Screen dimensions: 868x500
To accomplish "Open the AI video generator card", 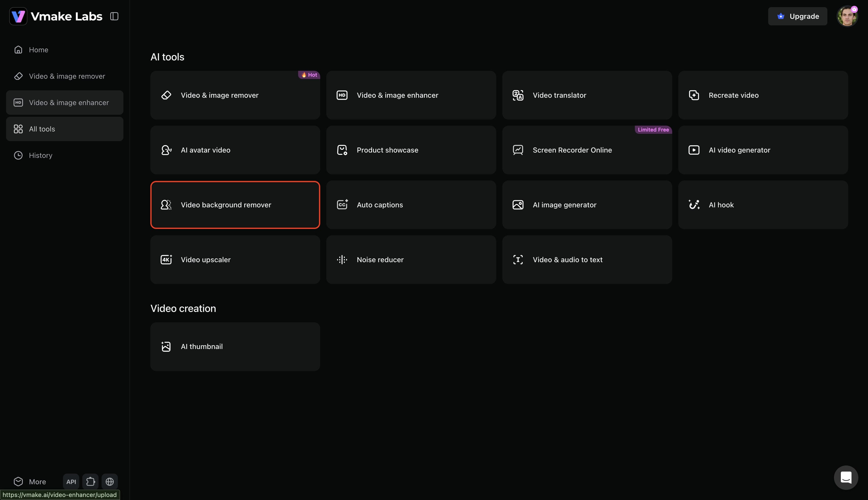I will tap(763, 150).
